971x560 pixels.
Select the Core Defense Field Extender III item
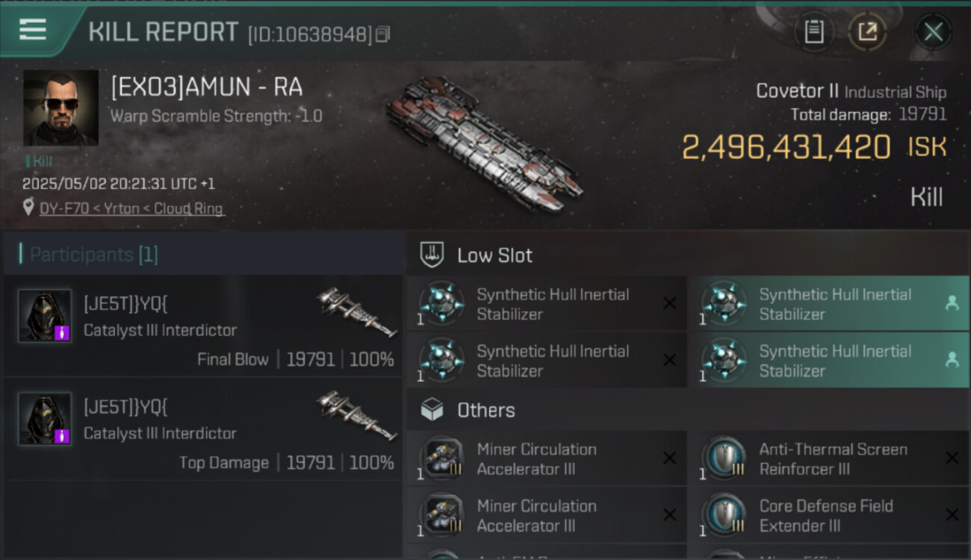(x=828, y=516)
